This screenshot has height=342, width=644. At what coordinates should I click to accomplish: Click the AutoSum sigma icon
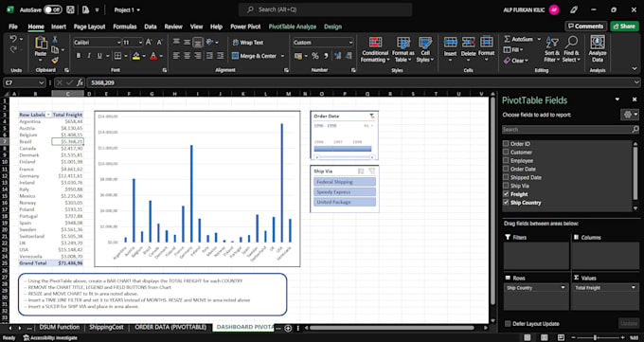point(508,39)
